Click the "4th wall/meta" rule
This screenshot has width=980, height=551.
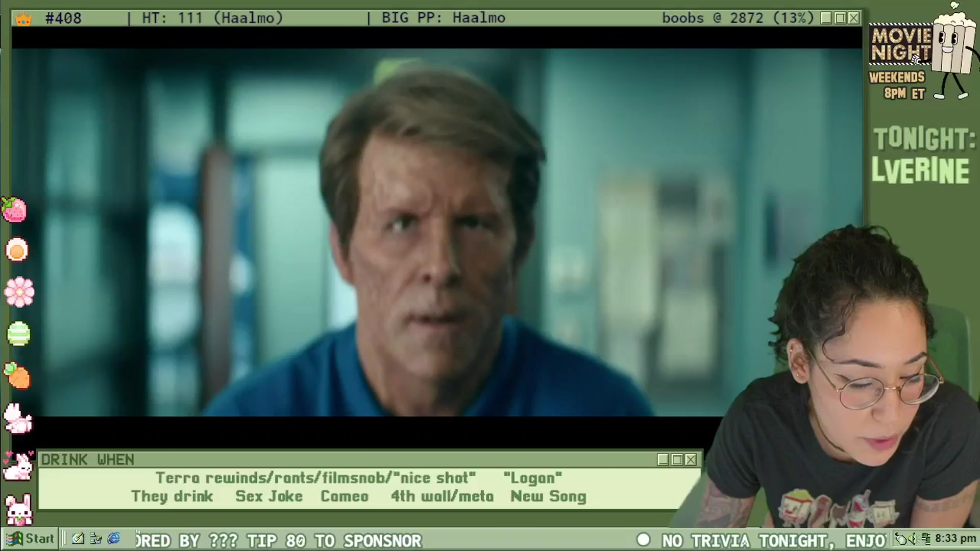(442, 496)
